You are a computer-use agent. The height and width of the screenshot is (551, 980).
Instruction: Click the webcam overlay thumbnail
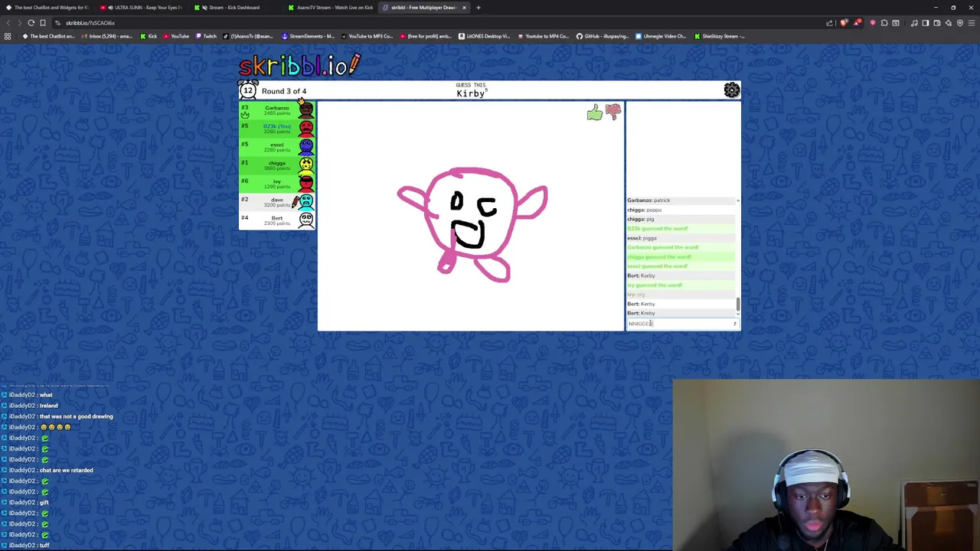tap(826, 465)
